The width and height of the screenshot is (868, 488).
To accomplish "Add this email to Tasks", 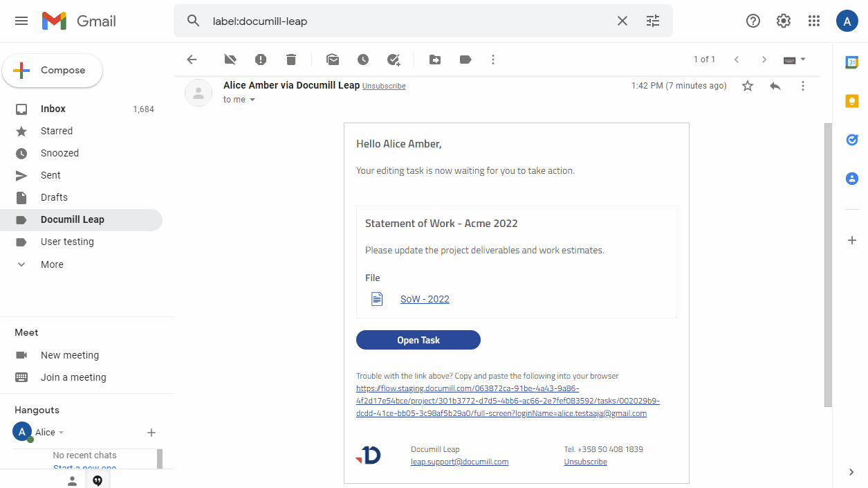I will click(393, 60).
